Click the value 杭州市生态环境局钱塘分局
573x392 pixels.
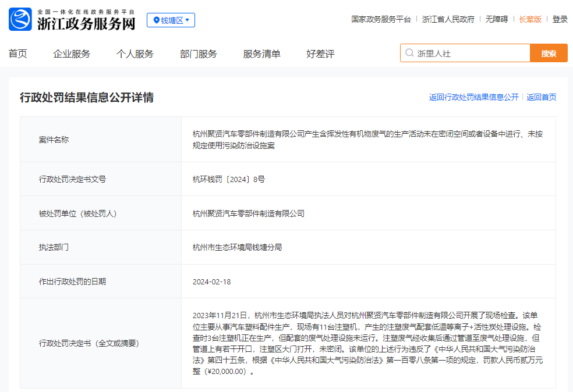pos(237,247)
